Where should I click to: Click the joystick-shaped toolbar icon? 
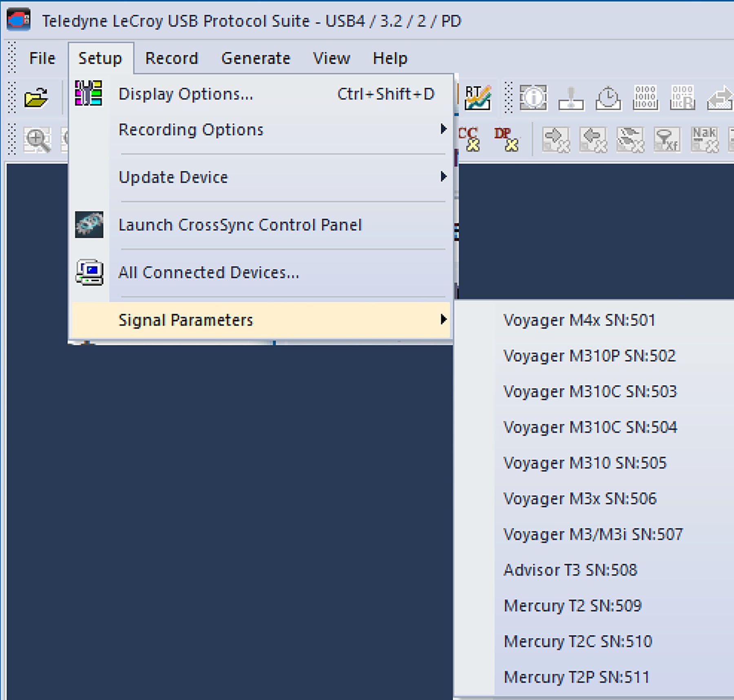(x=571, y=97)
